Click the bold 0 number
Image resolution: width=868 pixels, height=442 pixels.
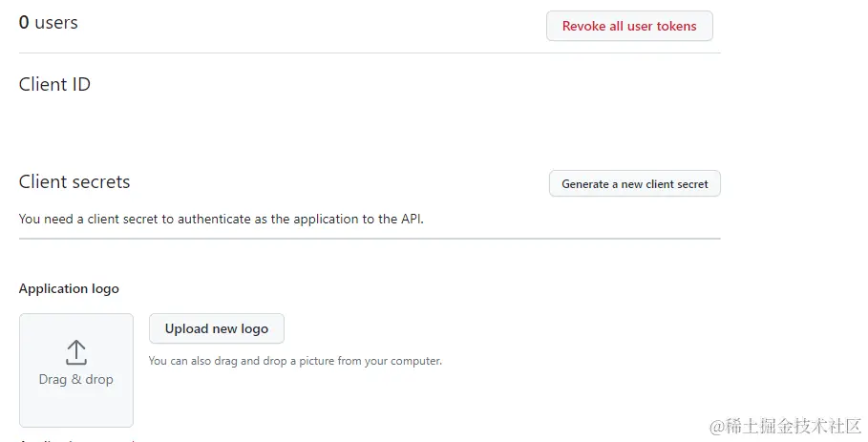[x=24, y=22]
